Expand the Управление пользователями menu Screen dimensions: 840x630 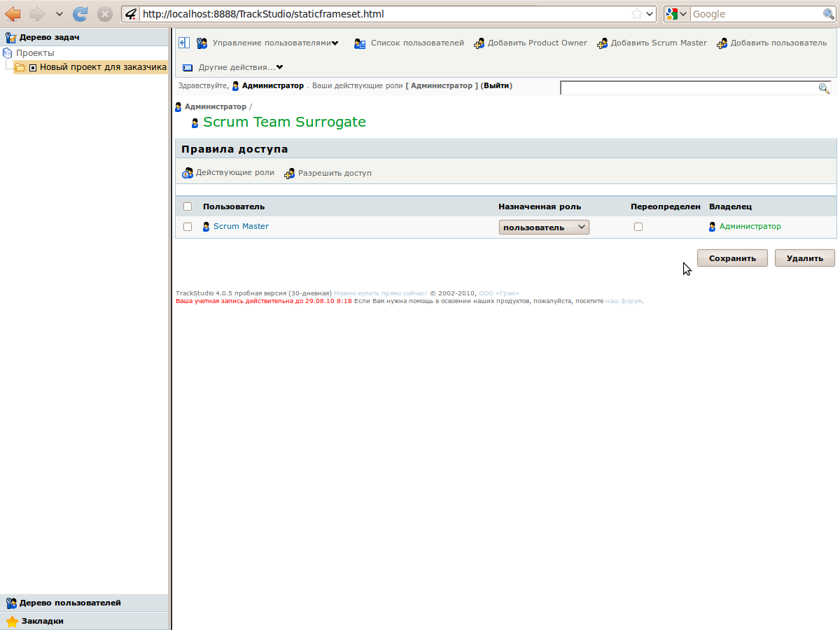274,43
